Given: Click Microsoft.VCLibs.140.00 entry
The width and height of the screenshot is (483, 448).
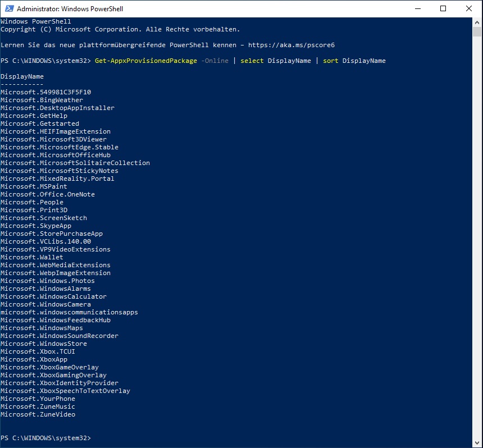Looking at the screenshot, I should click(46, 241).
